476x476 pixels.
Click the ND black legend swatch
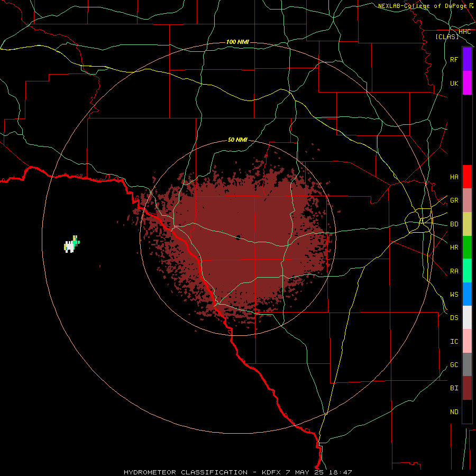pos(467,411)
